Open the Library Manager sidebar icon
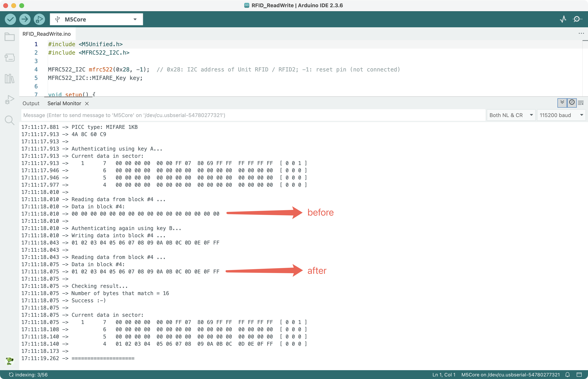 click(x=10, y=78)
